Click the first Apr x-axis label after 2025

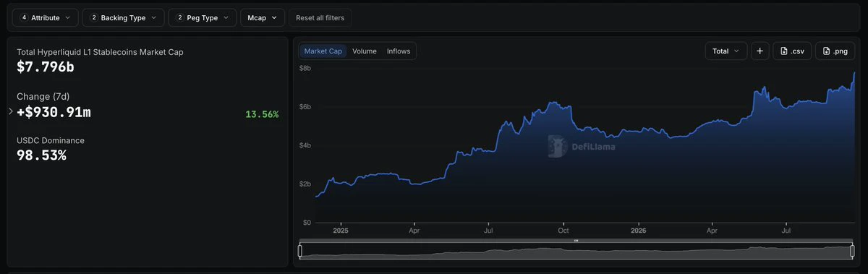pyautogui.click(x=414, y=231)
